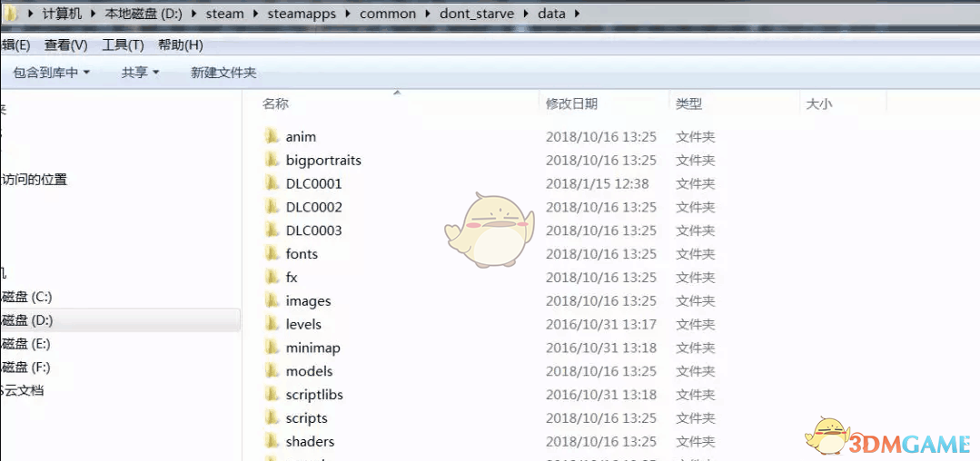Image resolution: width=980 pixels, height=461 pixels.
Task: Sort by 修改日期 column header
Action: pos(571,104)
